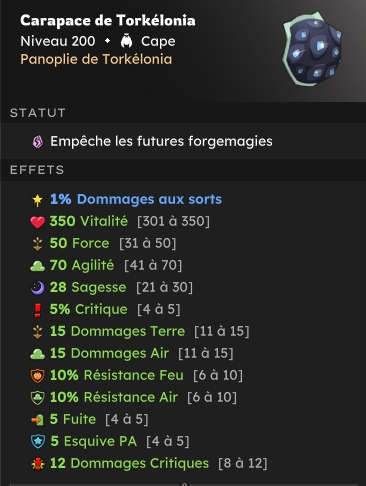
Task: Click the yellow star Dommages aux sorts icon
Action: pyautogui.click(x=37, y=200)
